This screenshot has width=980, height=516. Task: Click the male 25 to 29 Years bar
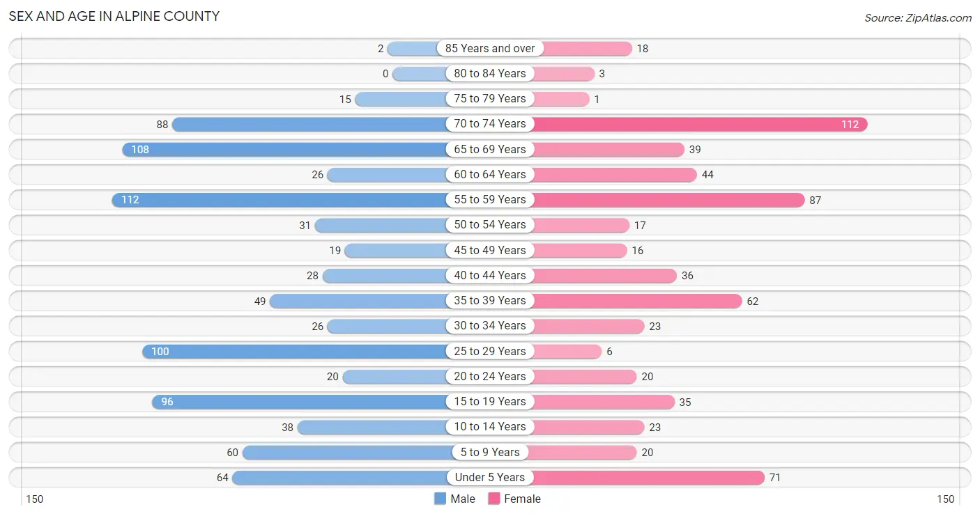[x=295, y=351]
